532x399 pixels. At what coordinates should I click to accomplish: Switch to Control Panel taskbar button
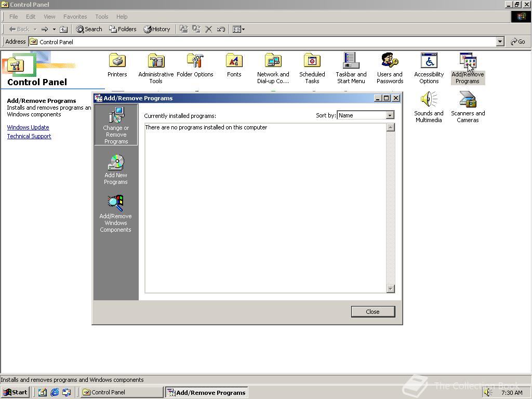122,392
